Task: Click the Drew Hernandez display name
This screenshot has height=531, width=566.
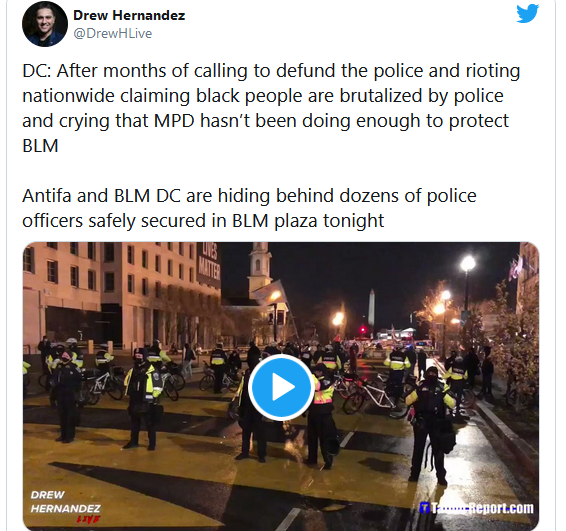Action: [129, 15]
